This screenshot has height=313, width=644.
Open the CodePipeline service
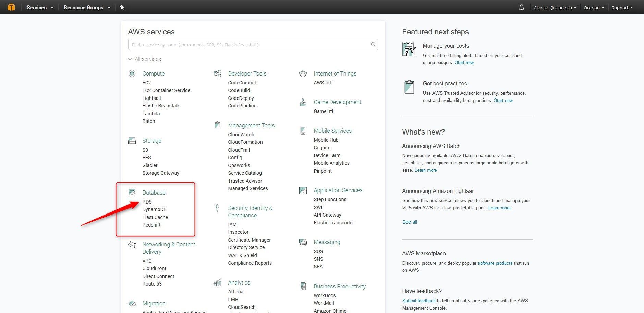[x=242, y=106]
